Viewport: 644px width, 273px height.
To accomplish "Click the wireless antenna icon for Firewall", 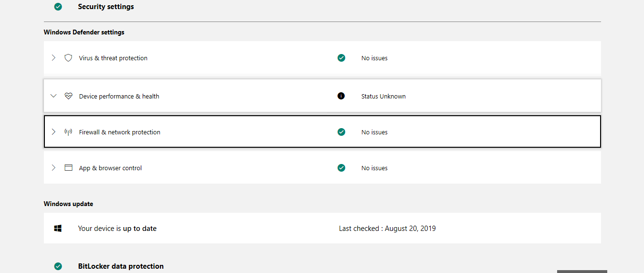I will point(68,132).
